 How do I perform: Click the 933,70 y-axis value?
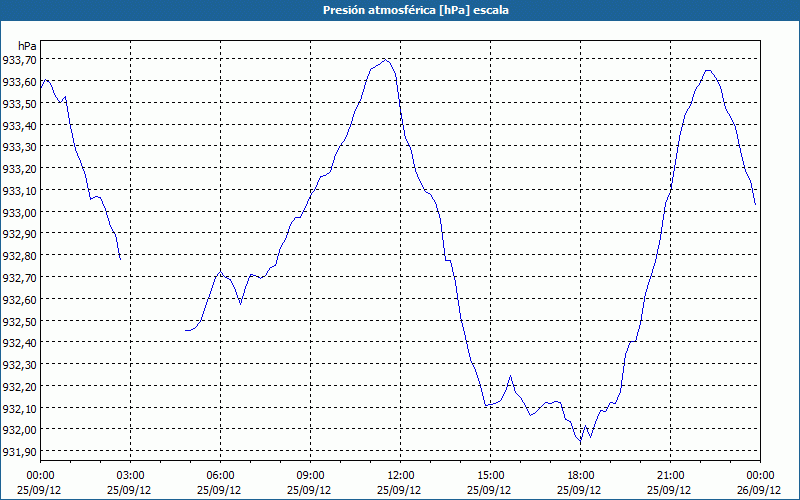19,60
